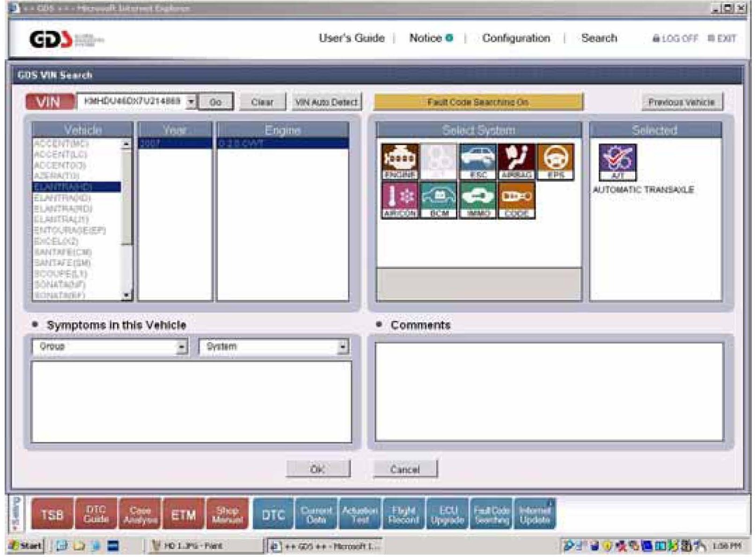Screen dimensions: 756x557
Task: Toggle the Fault Code Searching On bar
Action: click(x=478, y=102)
